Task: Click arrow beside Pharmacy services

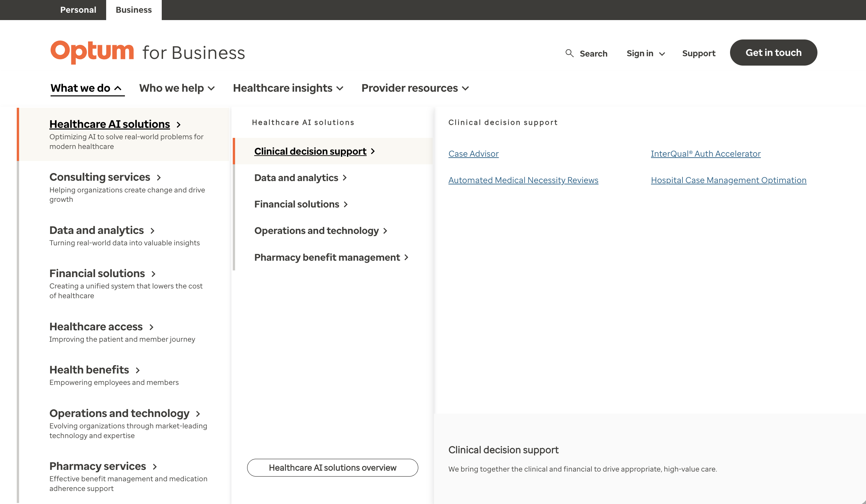Action: pos(155,467)
